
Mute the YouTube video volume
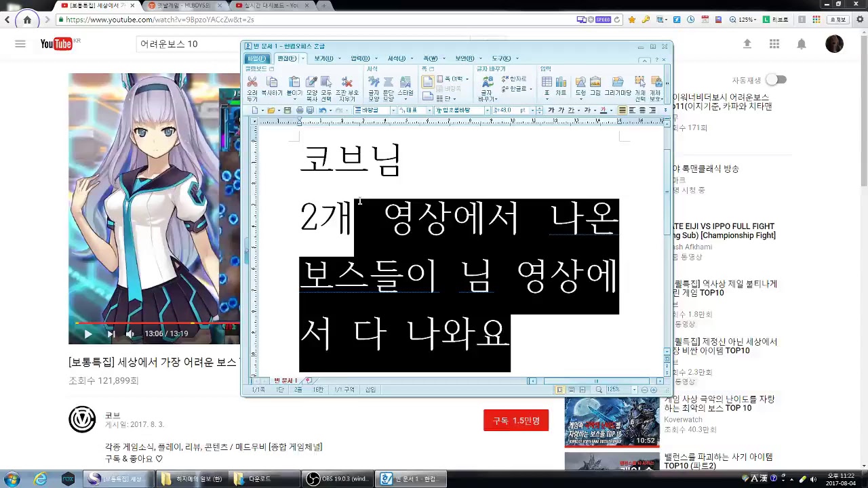click(x=130, y=333)
